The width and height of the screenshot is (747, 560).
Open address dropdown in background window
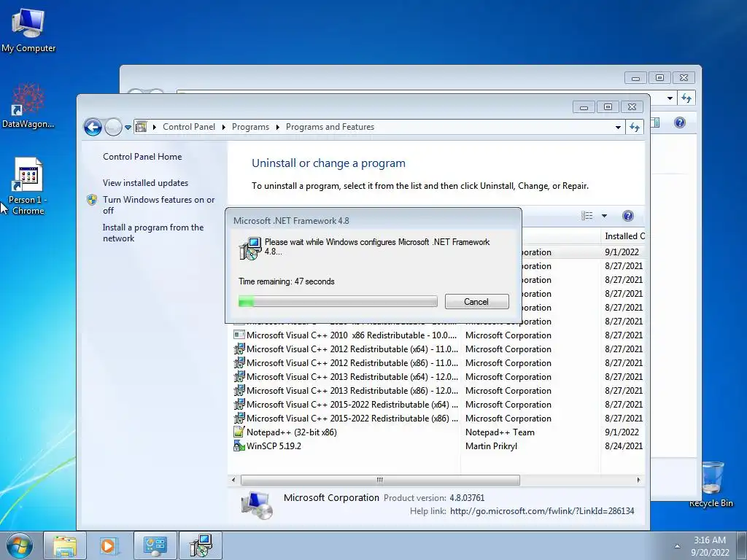670,98
